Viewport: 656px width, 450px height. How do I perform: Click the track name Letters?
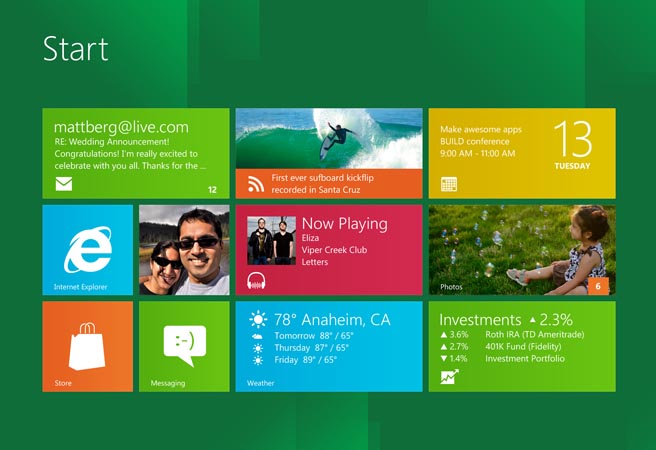click(x=315, y=262)
